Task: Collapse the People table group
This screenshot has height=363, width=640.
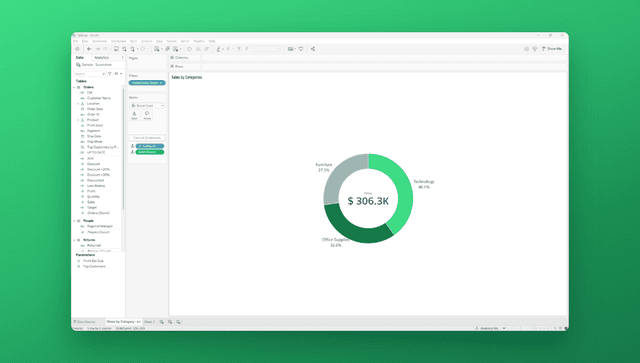Action: [74, 221]
